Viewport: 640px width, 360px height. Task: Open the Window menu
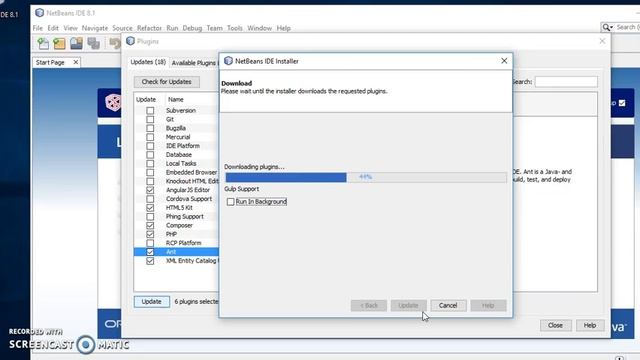tap(260, 28)
